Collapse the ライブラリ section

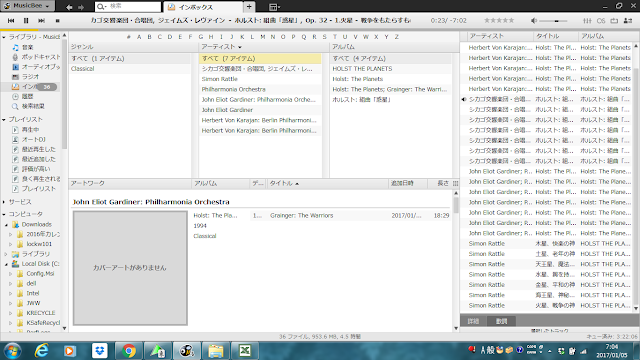click(4, 37)
